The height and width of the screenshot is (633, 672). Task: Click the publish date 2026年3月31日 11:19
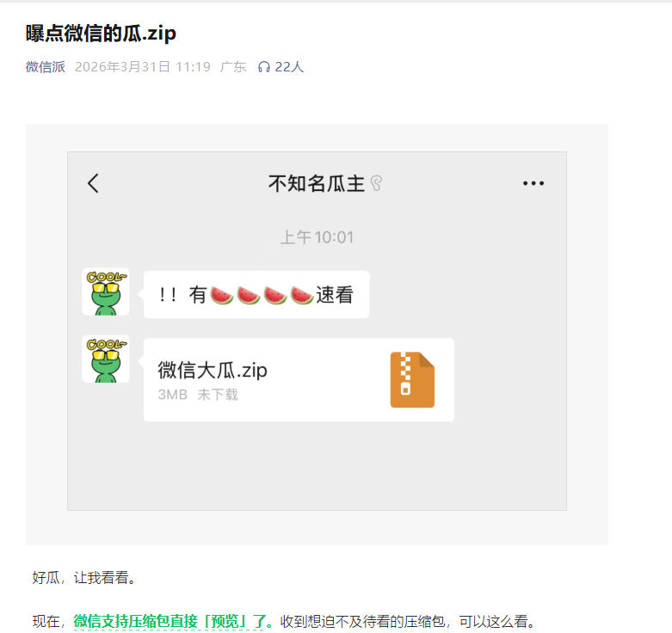(143, 67)
